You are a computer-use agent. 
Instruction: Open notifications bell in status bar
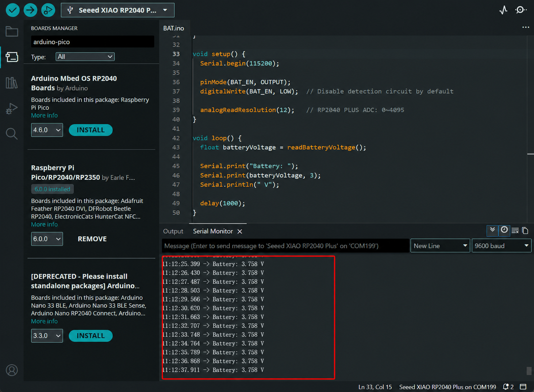point(508,387)
